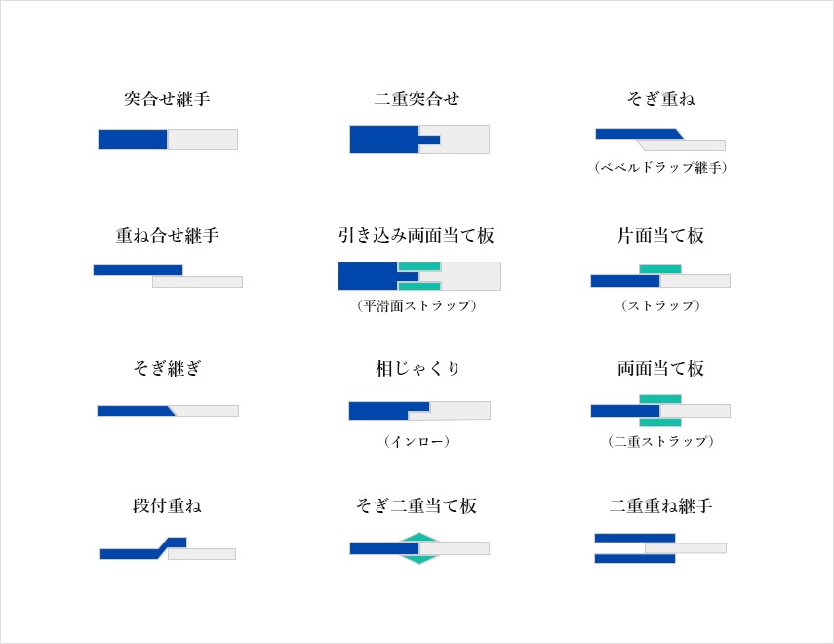Image resolution: width=834 pixels, height=644 pixels.
Task: Click the 段付重ね joggle lap diagram
Action: coord(168,548)
